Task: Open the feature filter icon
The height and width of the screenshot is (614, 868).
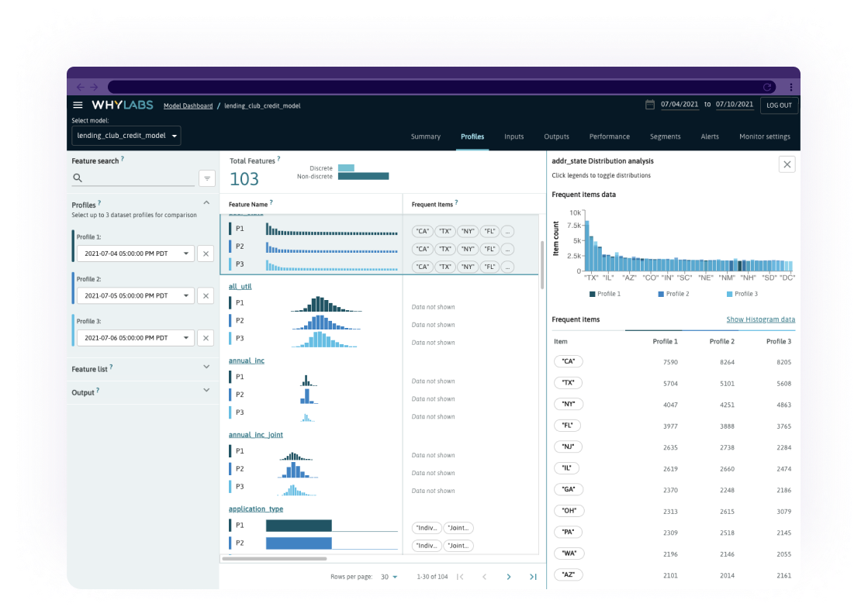Action: click(x=206, y=178)
